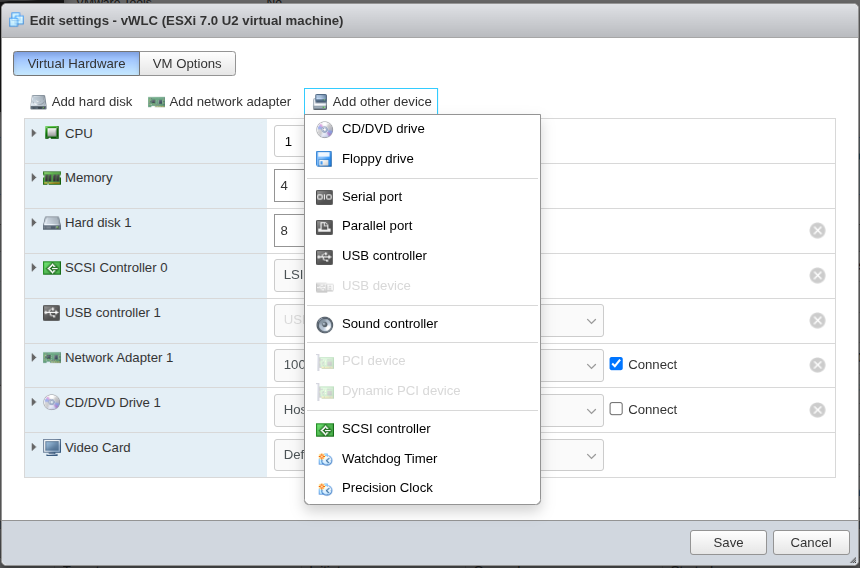Remove Hard disk 1 with X icon
The image size is (860, 568).
pos(817,231)
